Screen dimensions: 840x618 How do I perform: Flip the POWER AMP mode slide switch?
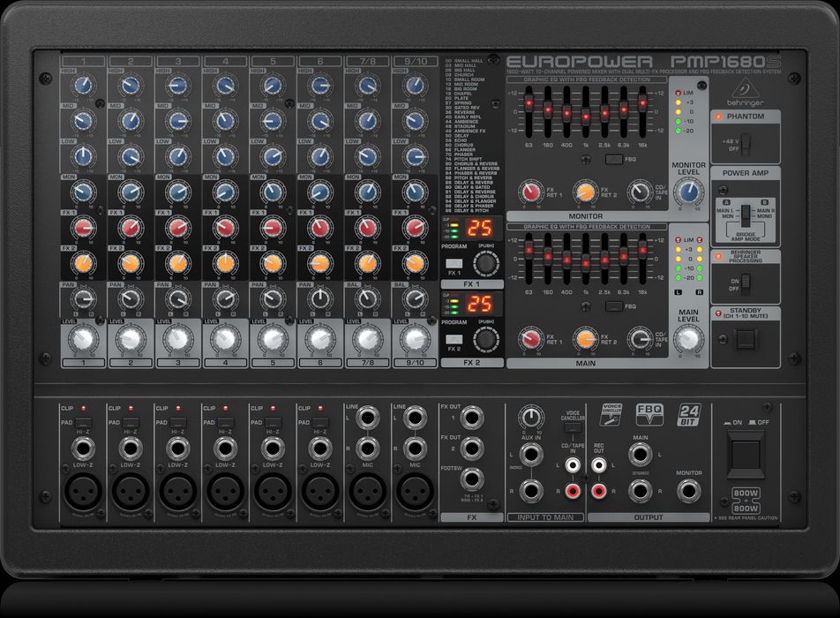tap(746, 215)
